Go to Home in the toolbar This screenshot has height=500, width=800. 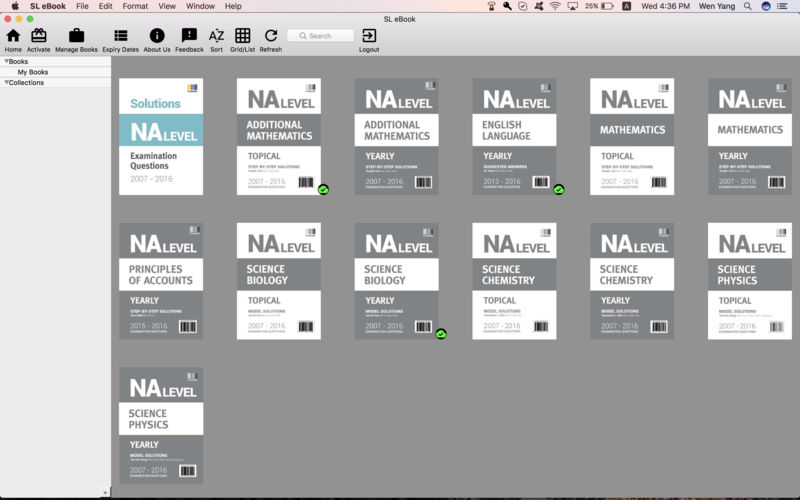(x=13, y=40)
